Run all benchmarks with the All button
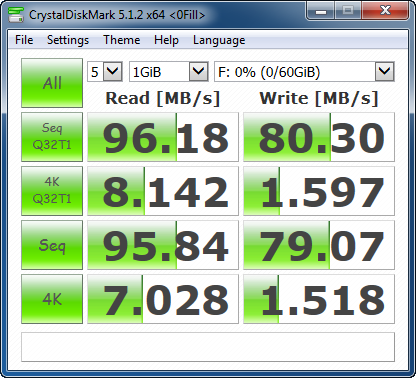 pyautogui.click(x=52, y=83)
